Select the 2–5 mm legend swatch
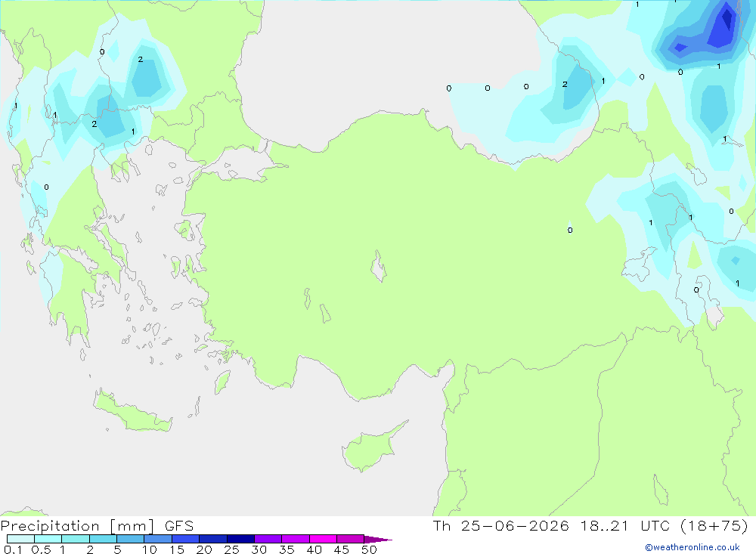This screenshot has width=756, height=554. [103, 539]
